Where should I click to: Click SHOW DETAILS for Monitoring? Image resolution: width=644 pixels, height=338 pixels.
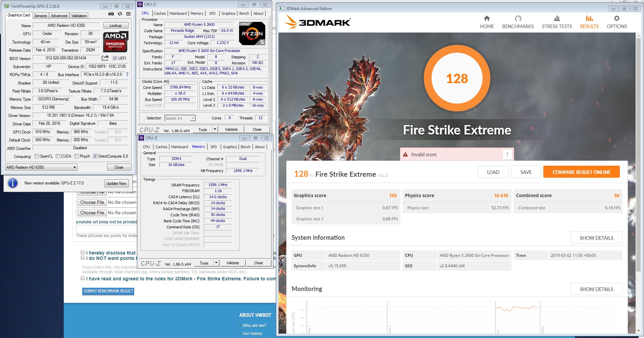596,289
